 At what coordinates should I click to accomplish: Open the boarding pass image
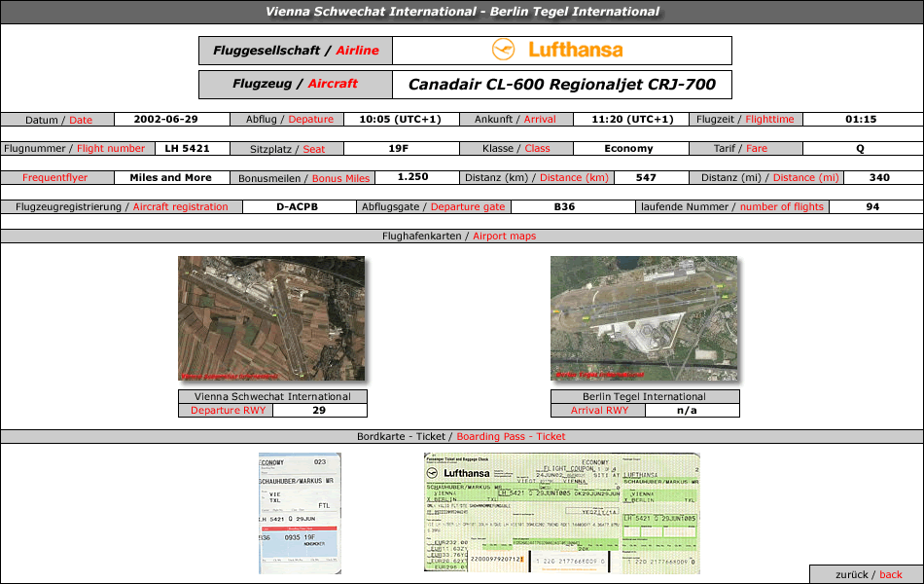pos(300,513)
